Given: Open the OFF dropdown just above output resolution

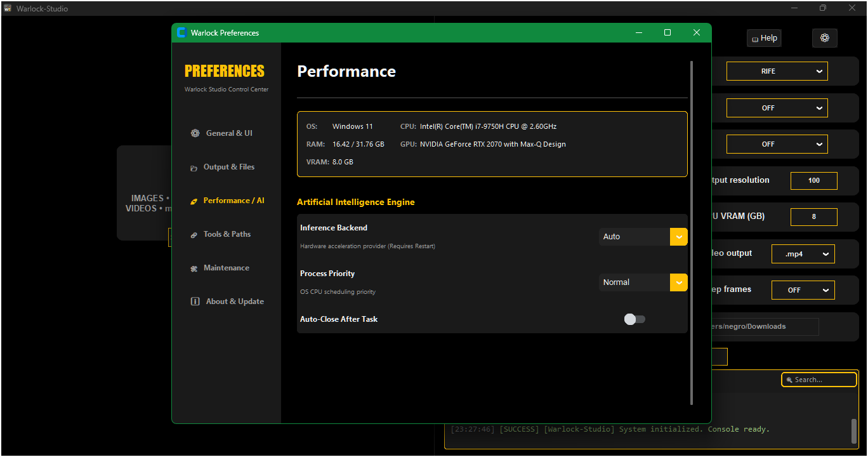Looking at the screenshot, I should pos(777,144).
